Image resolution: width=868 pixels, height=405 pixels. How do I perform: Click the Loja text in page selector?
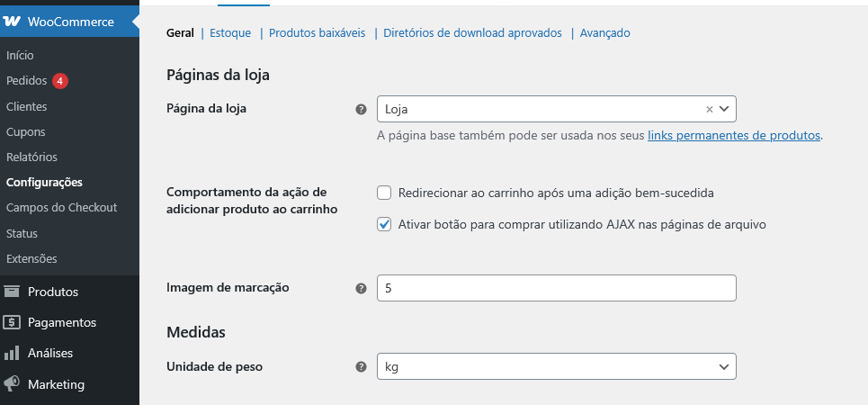click(397, 109)
